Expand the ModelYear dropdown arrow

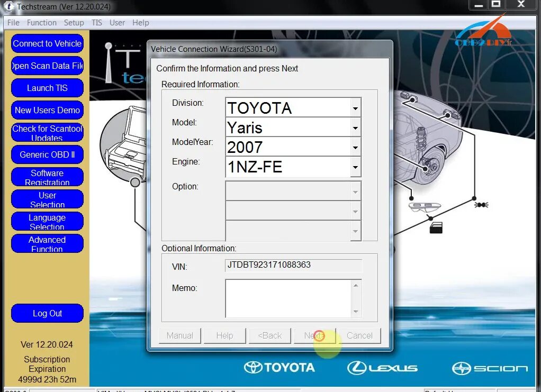tap(355, 148)
